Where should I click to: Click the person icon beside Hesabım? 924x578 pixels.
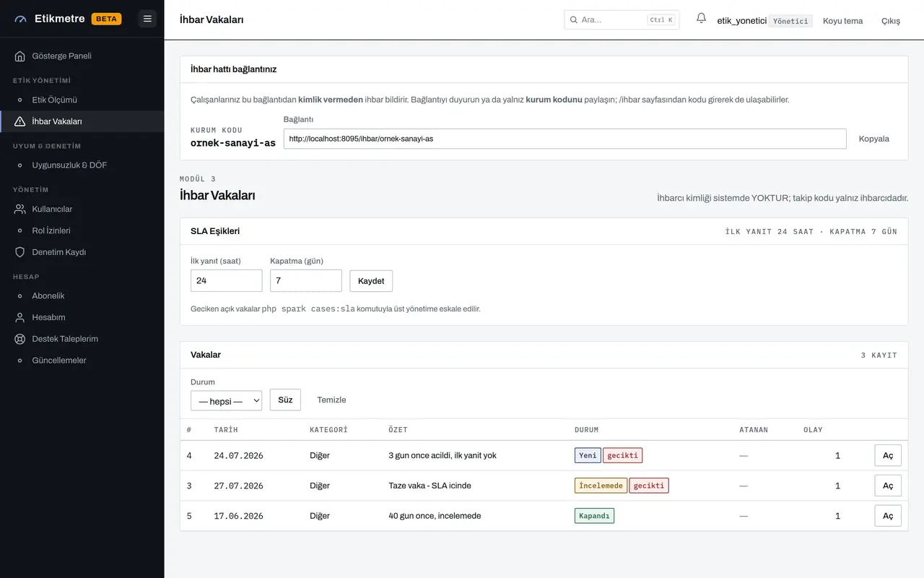pos(20,317)
